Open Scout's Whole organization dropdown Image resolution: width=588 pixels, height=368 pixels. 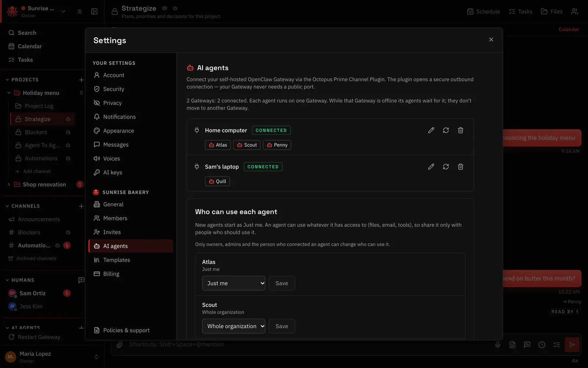[234, 326]
